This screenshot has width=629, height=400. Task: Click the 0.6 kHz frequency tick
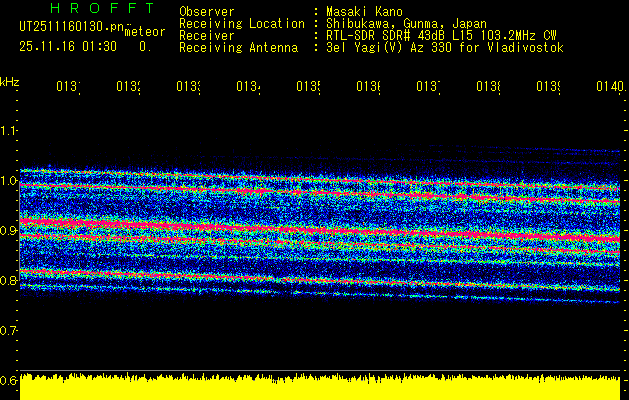coord(9,380)
